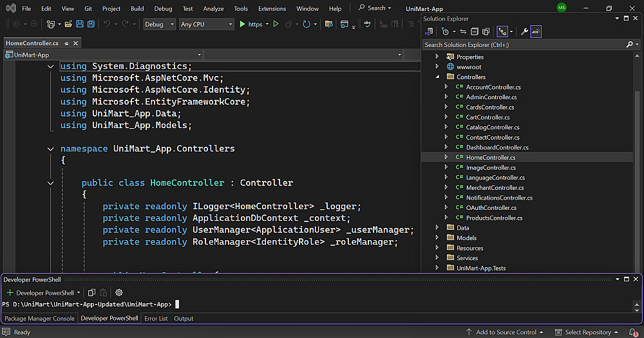Open the Any CPU platform dropdown
This screenshot has width=644, height=338.
[x=206, y=24]
